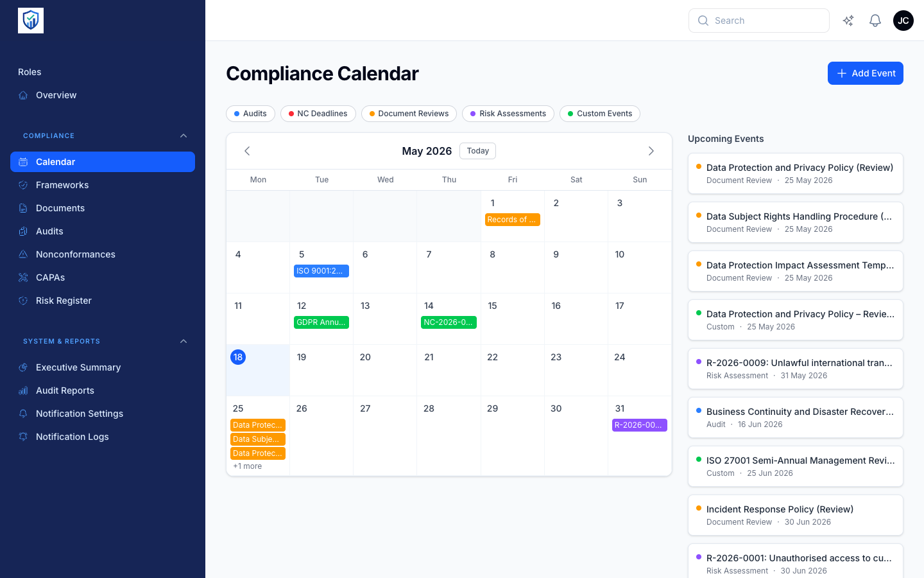Open Documents page
Viewport: 924px width, 578px height.
click(x=103, y=208)
